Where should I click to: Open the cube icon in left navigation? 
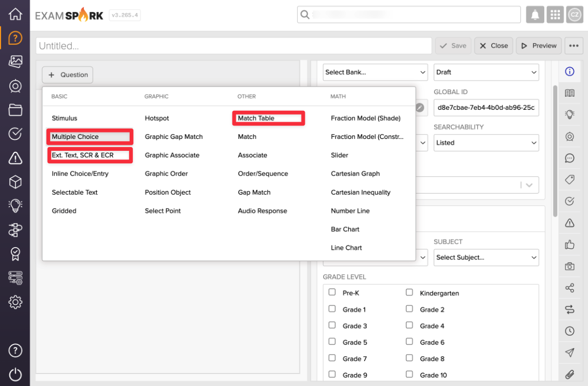pyautogui.click(x=15, y=182)
